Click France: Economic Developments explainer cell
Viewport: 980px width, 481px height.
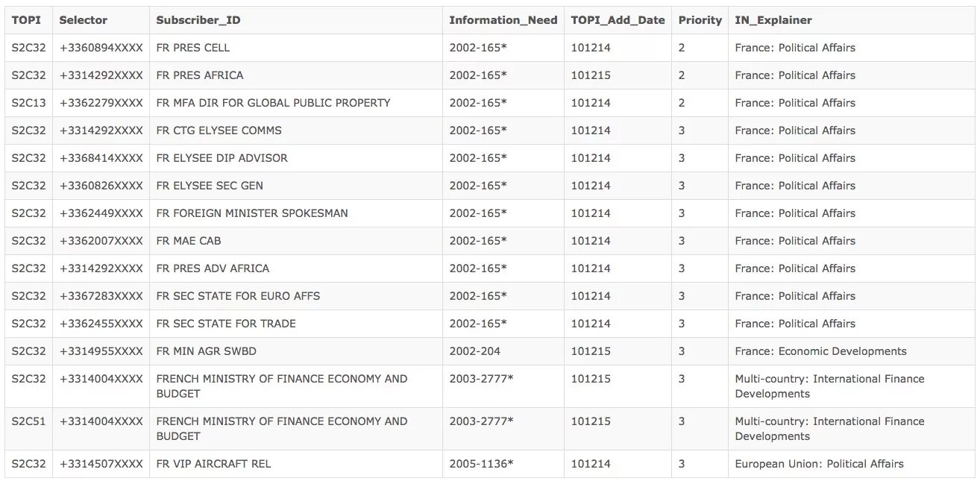point(820,351)
